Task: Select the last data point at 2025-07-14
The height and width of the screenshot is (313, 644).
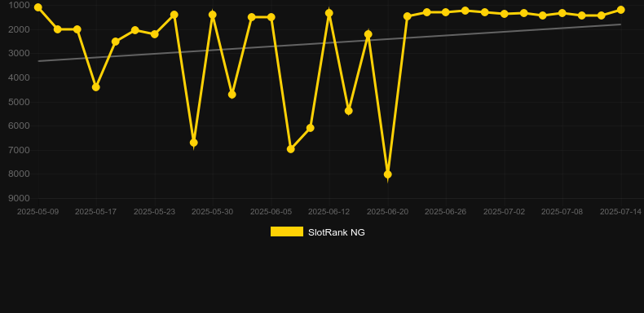Action: [620, 10]
